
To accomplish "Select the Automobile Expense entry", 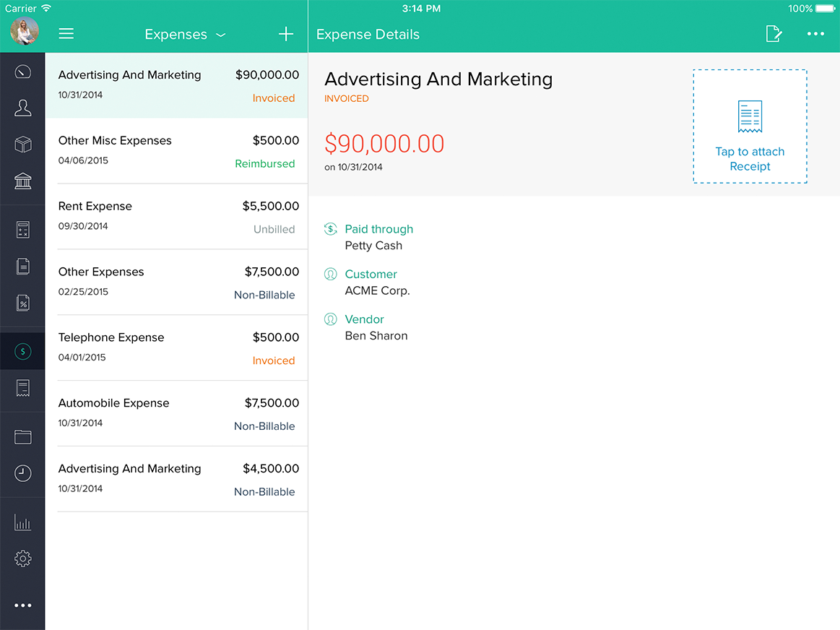I will click(x=177, y=413).
